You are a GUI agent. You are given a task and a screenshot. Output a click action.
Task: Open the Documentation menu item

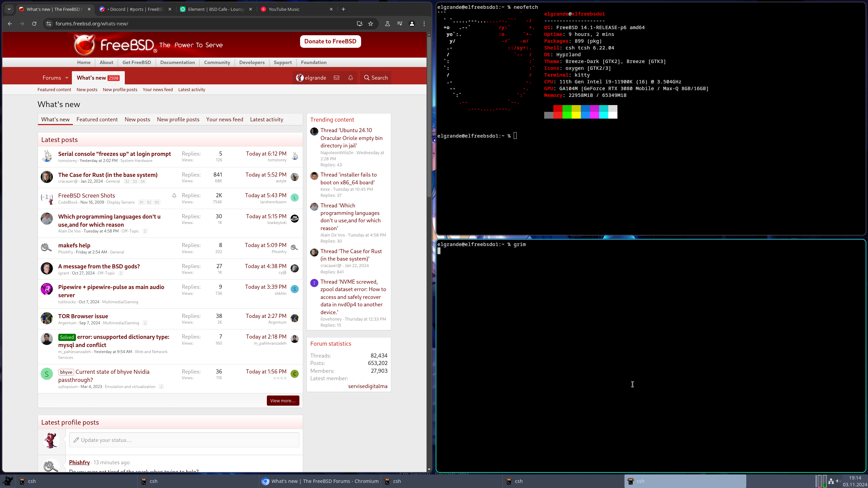click(177, 62)
